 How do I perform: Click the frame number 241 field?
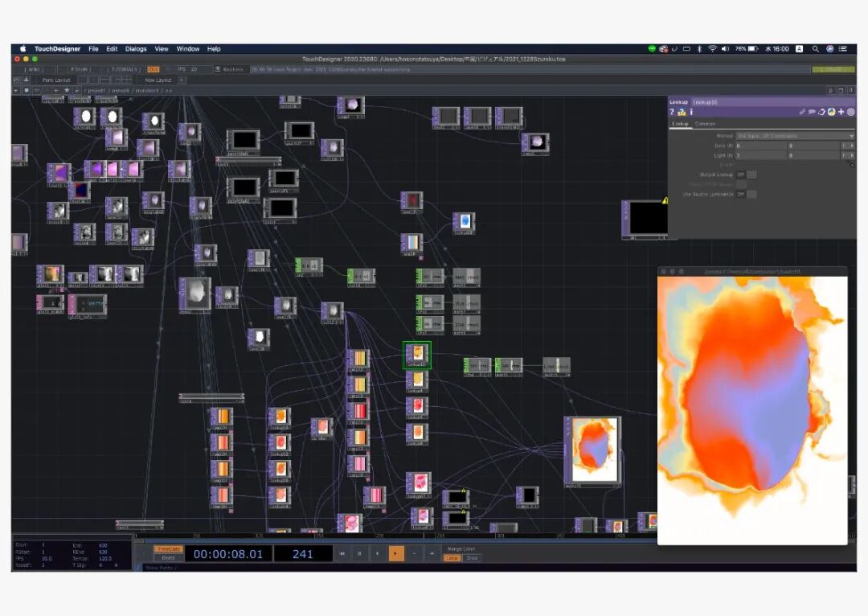(x=303, y=553)
